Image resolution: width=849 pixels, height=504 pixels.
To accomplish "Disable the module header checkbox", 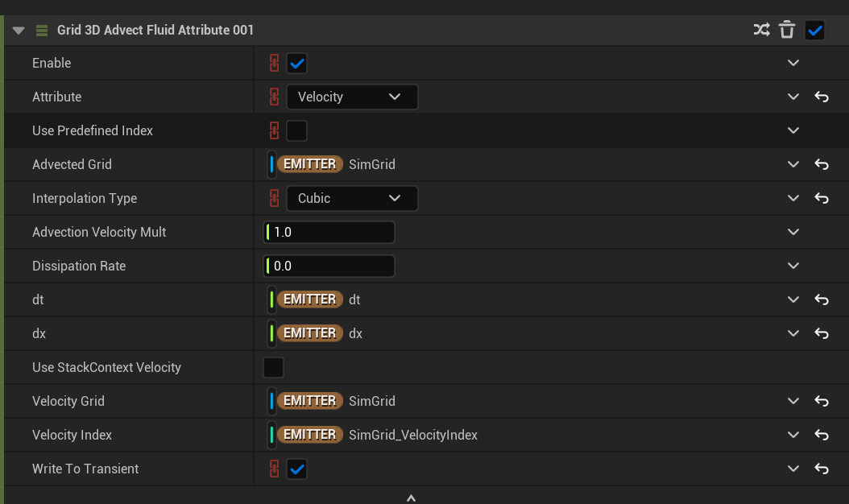I will point(815,31).
